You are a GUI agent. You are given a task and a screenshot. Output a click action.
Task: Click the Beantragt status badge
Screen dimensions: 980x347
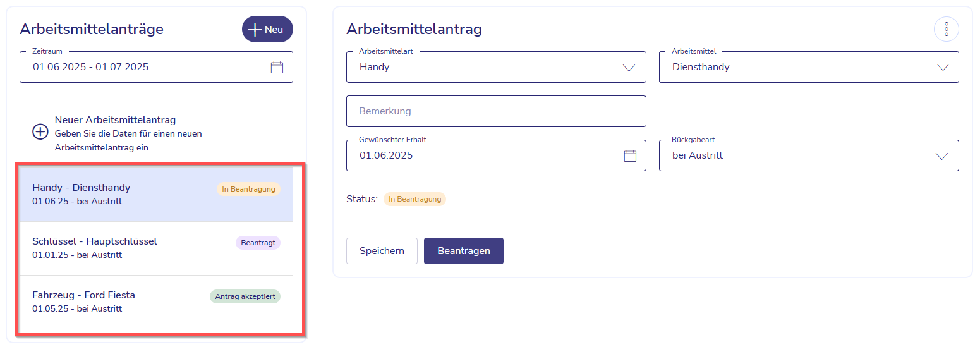pyautogui.click(x=258, y=243)
